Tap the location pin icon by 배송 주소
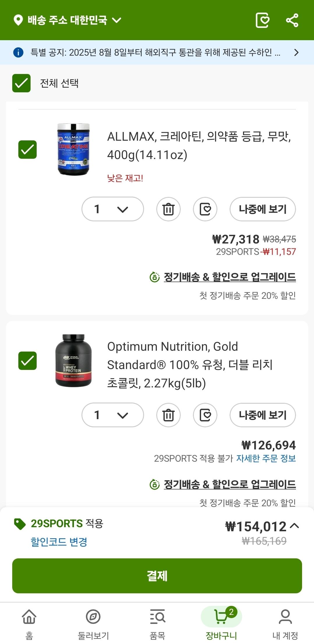 [18, 20]
